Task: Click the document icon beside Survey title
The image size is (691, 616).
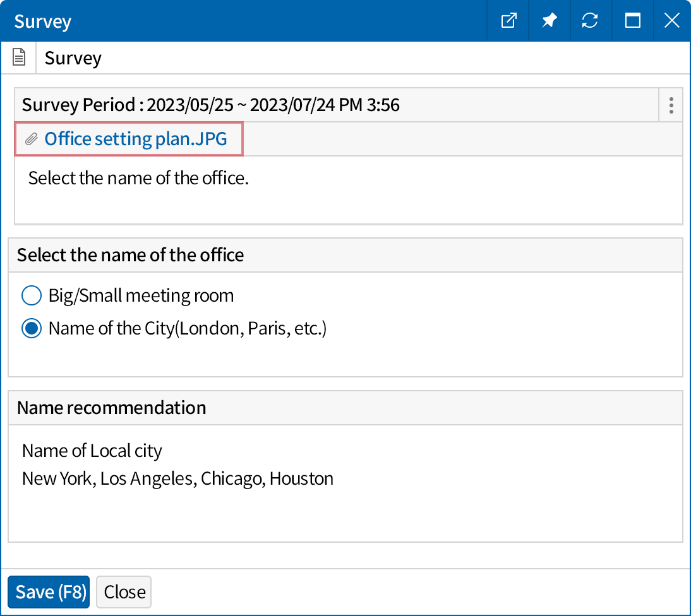Action: pos(18,57)
